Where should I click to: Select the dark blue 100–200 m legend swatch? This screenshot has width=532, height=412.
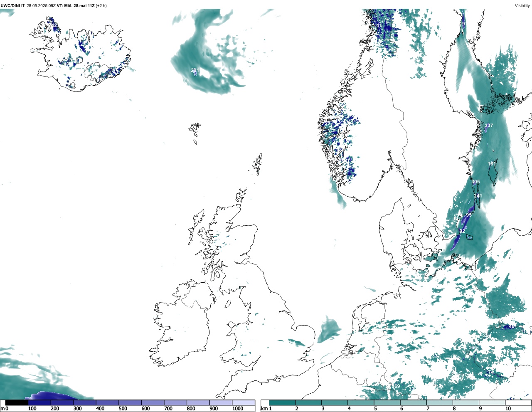[x=39, y=402]
